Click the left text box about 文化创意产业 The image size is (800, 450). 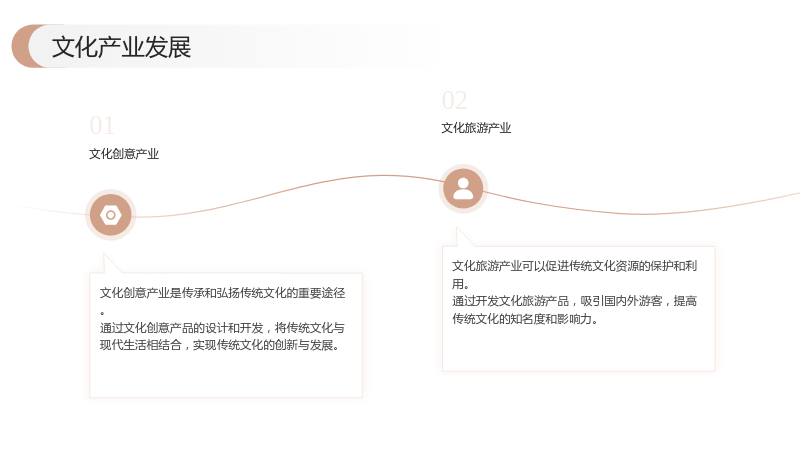226,335
